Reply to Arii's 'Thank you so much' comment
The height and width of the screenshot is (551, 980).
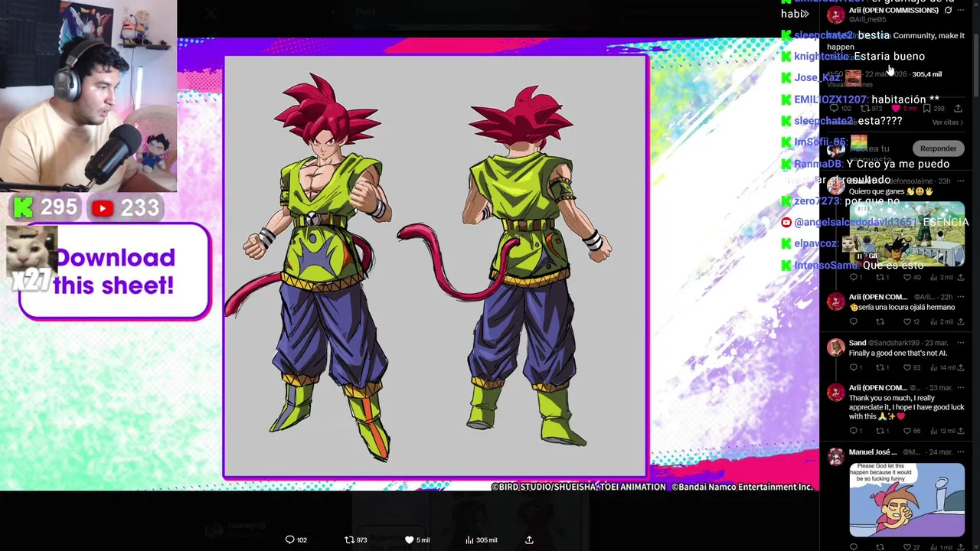tap(854, 431)
